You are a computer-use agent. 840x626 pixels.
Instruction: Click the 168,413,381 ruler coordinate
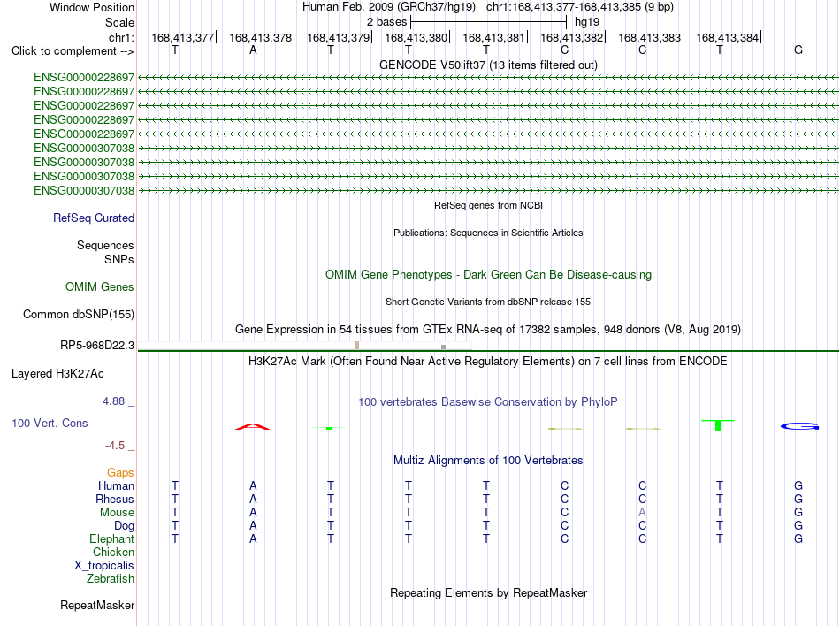[494, 37]
